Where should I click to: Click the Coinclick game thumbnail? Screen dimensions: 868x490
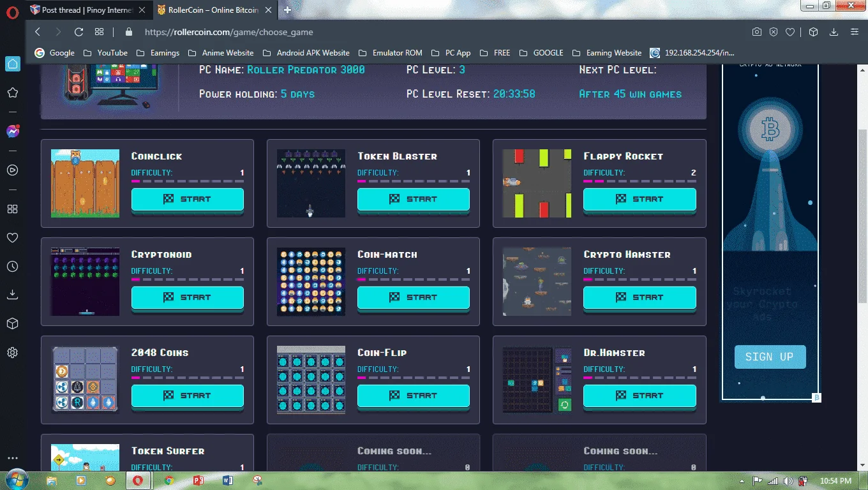(x=85, y=183)
